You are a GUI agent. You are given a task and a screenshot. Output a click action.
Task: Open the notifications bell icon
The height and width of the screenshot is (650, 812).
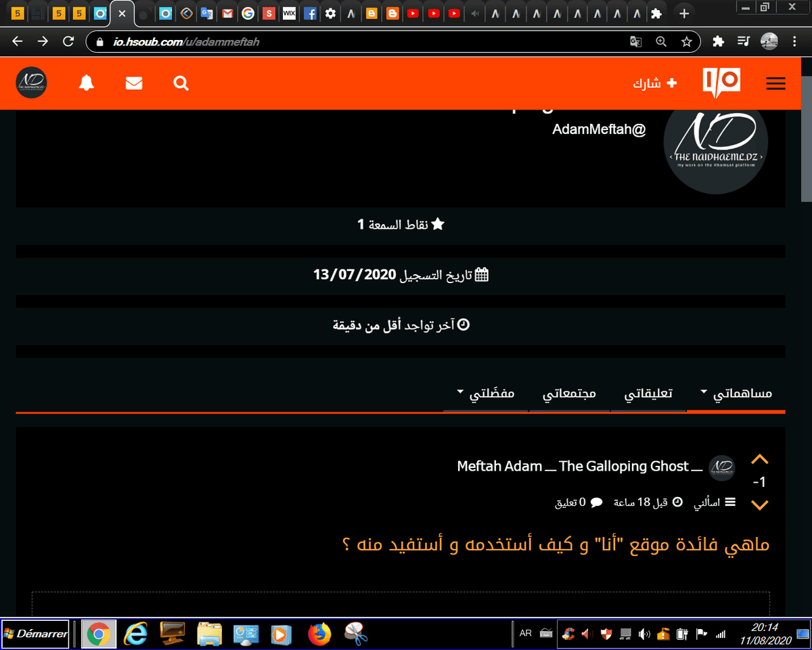click(x=87, y=83)
